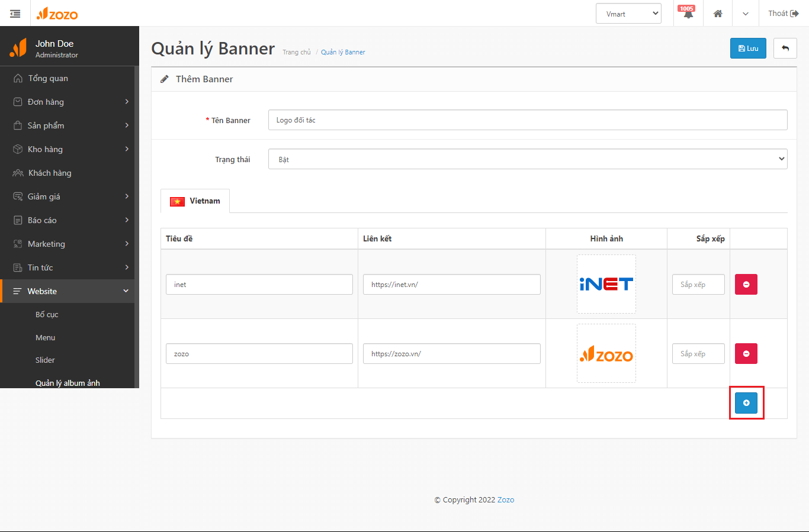Click the Zozo logo in top bar
The image size is (809, 532).
tap(57, 14)
